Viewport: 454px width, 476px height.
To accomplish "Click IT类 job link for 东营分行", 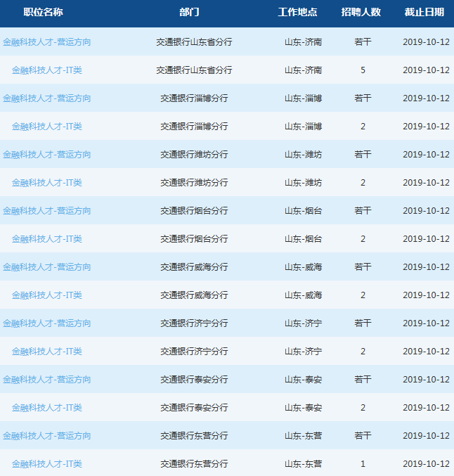I will [46, 464].
